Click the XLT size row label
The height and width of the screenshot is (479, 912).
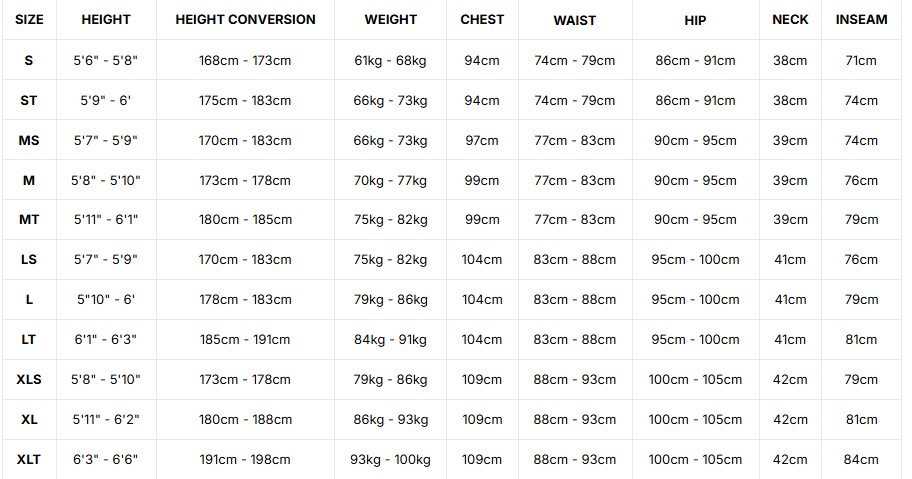(x=28, y=460)
